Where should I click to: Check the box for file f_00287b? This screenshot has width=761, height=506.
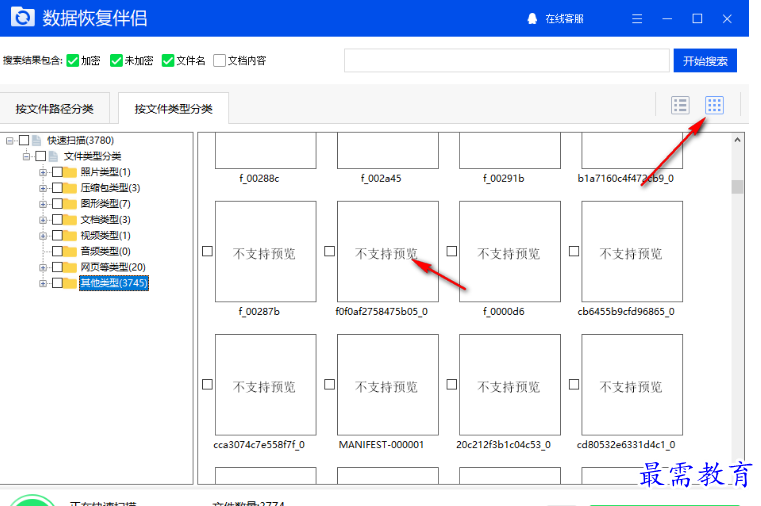207,251
